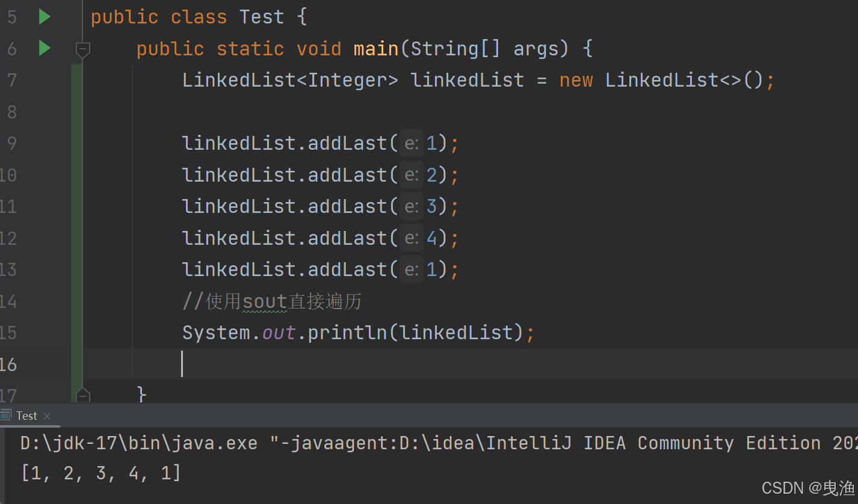Click 'addLast' on line 9
Viewport: 858px width, 504px height.
point(348,143)
